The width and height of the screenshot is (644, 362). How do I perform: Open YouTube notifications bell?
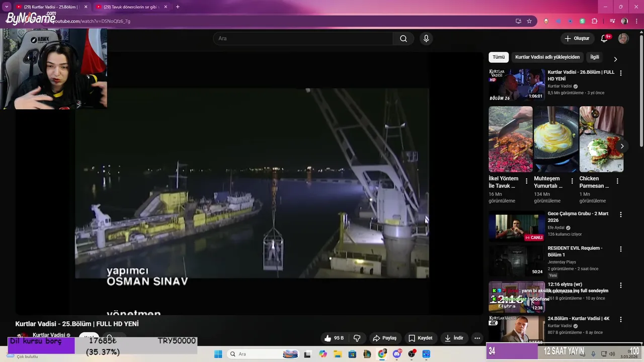tap(604, 39)
